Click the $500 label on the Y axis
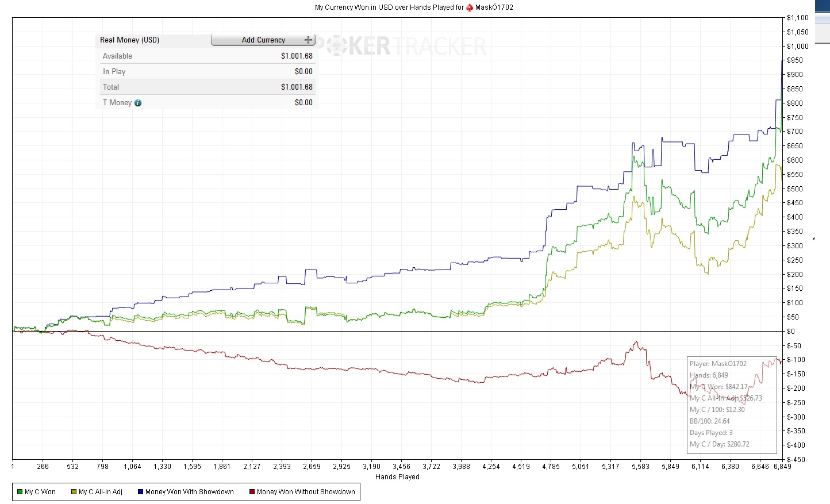The width and height of the screenshot is (830, 504). pos(795,189)
